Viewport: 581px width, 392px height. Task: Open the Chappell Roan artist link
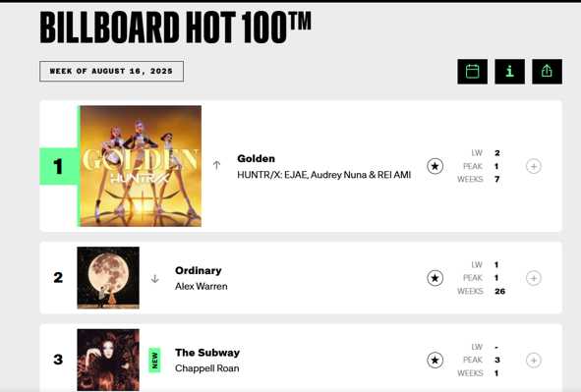pos(206,368)
